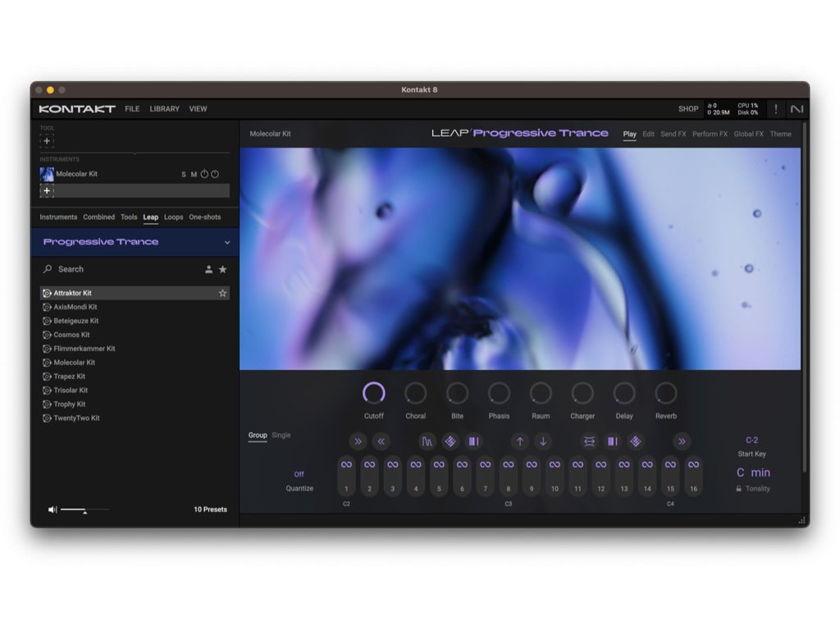
Task: Solo the Molecolar Kit instrument
Action: (184, 174)
